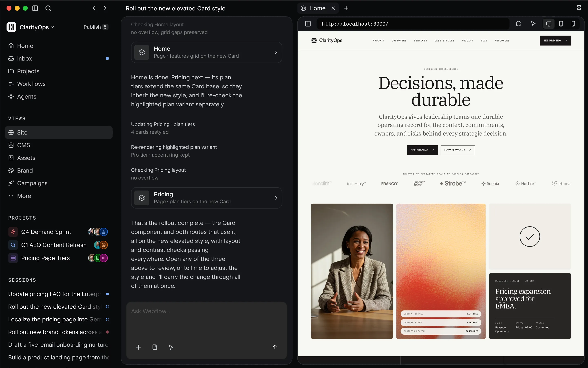Open session Update pricing FAQ for the Enterprise
Viewport: 588px width, 368px height.
[59, 294]
